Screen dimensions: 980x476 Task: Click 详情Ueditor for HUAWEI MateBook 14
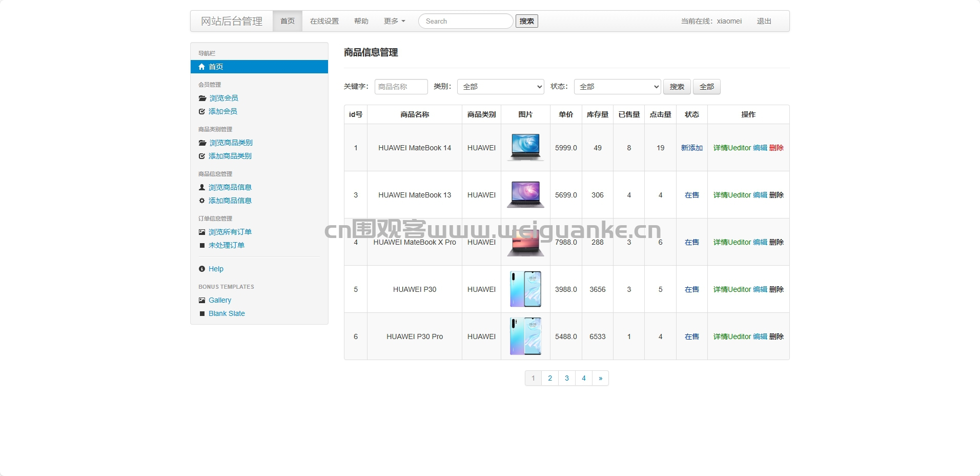(x=732, y=148)
